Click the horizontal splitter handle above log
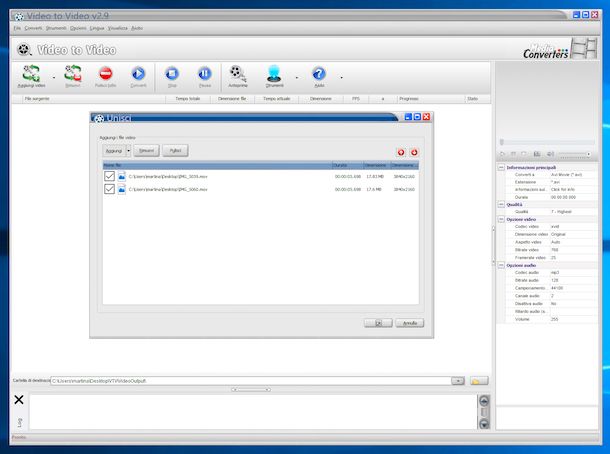Image resolution: width=610 pixels, height=454 pixels. pos(251,389)
